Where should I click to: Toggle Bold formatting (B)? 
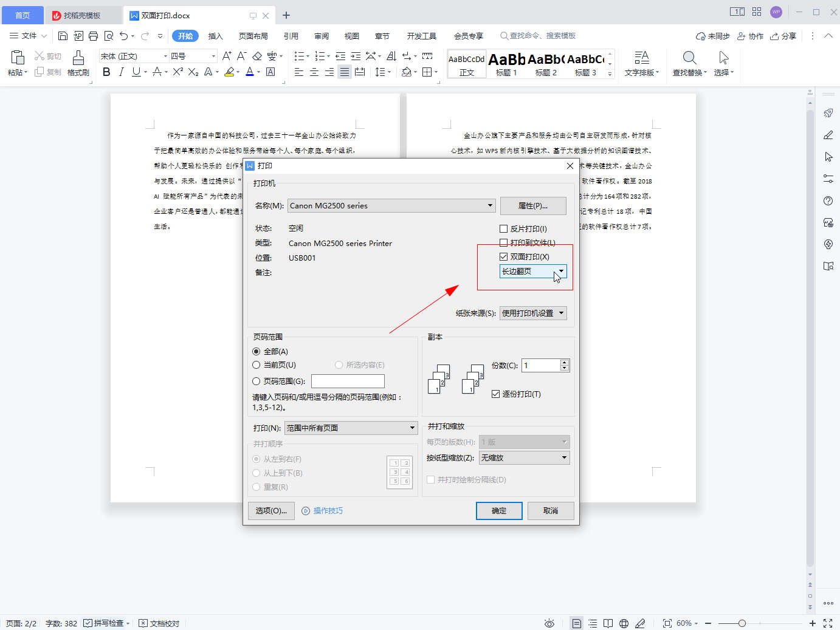coord(106,72)
